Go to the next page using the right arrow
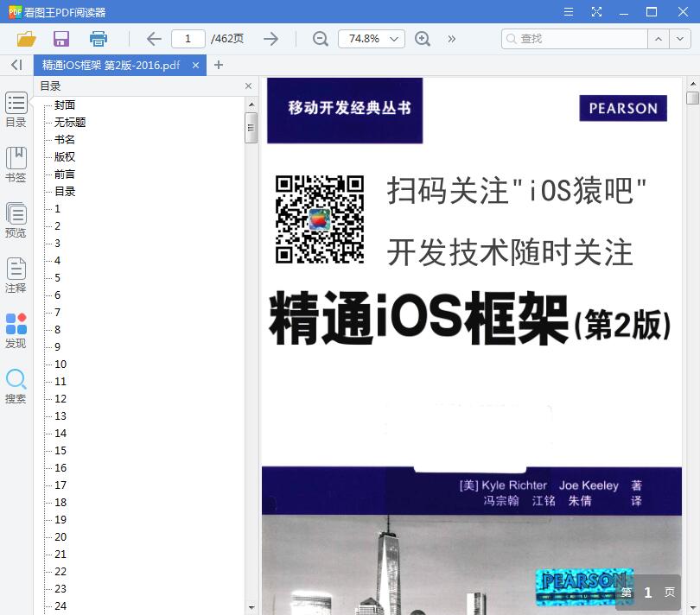The width and height of the screenshot is (700, 615). click(270, 39)
